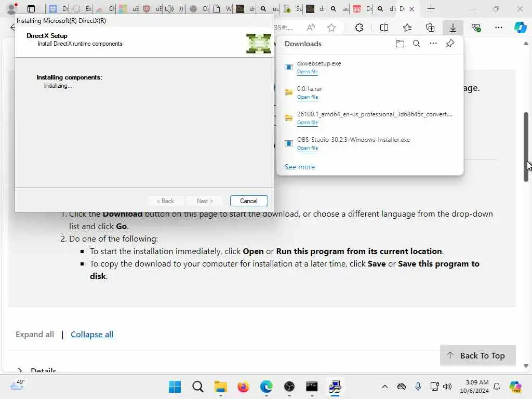Click the DirectX Setup logo image
Screen dimensions: 532x399
[259, 44]
